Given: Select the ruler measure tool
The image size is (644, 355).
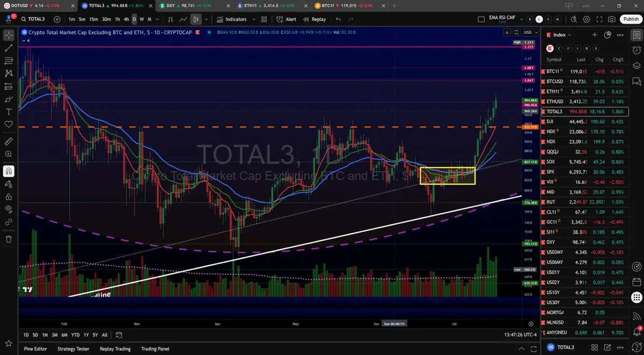Looking at the screenshot, I should 9,142.
